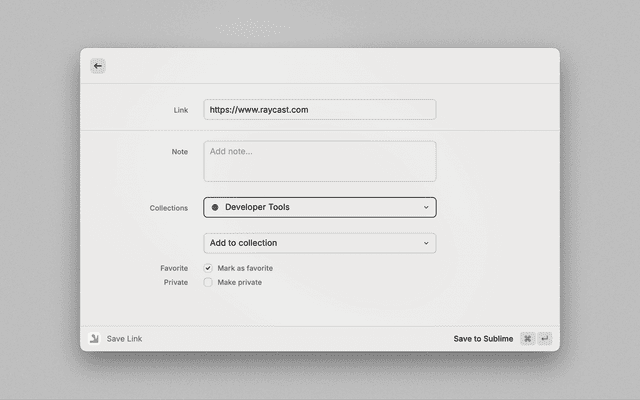The image size is (640, 400).
Task: Click the Collections field label
Action: 169,208
